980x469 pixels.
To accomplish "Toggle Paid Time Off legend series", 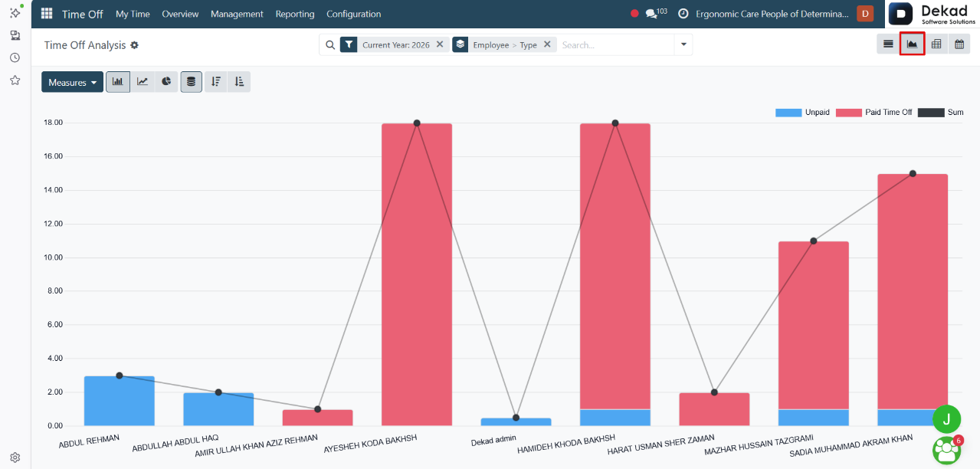I will [x=873, y=113].
